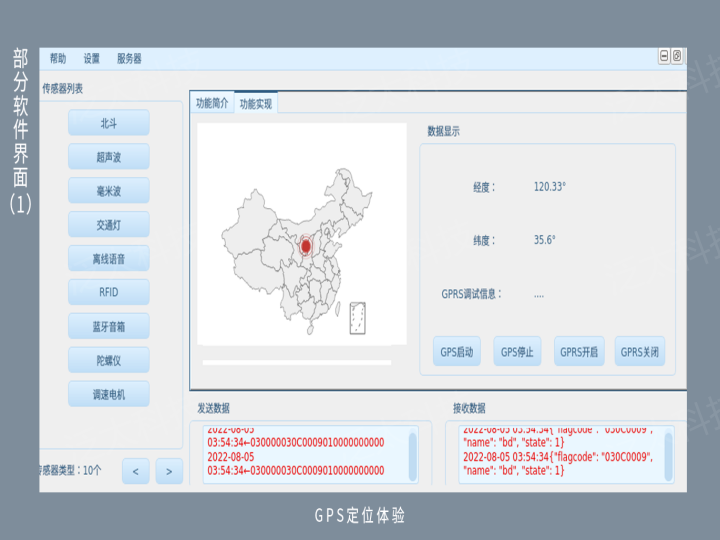Screen dimensions: 720x540
Task: Select the 北斗 sensor button
Action: (109, 123)
